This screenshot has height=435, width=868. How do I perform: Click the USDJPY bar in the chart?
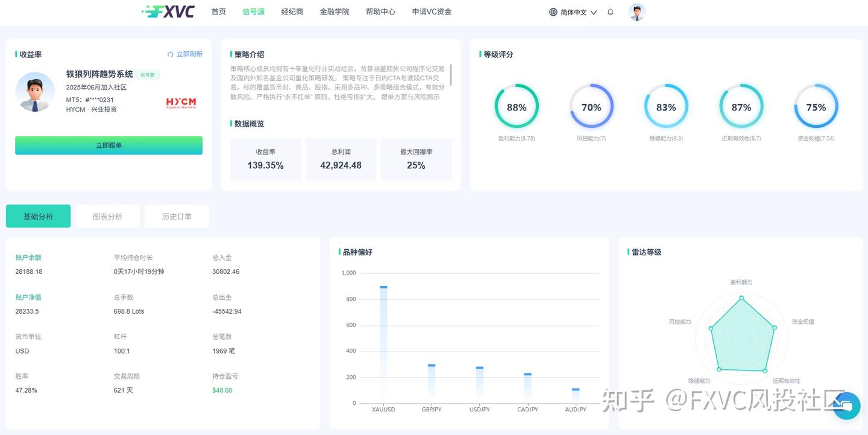pos(479,384)
